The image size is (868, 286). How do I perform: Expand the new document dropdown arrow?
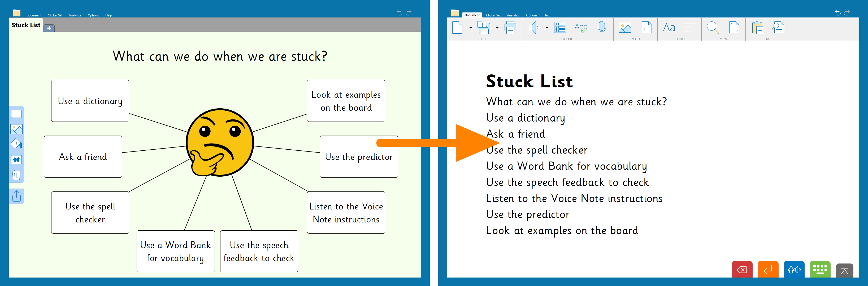471,28
